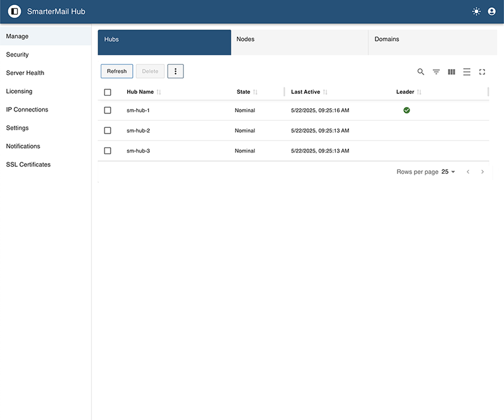The image size is (504, 420).
Task: Click the sm-hub-2 name cell
Action: click(138, 130)
